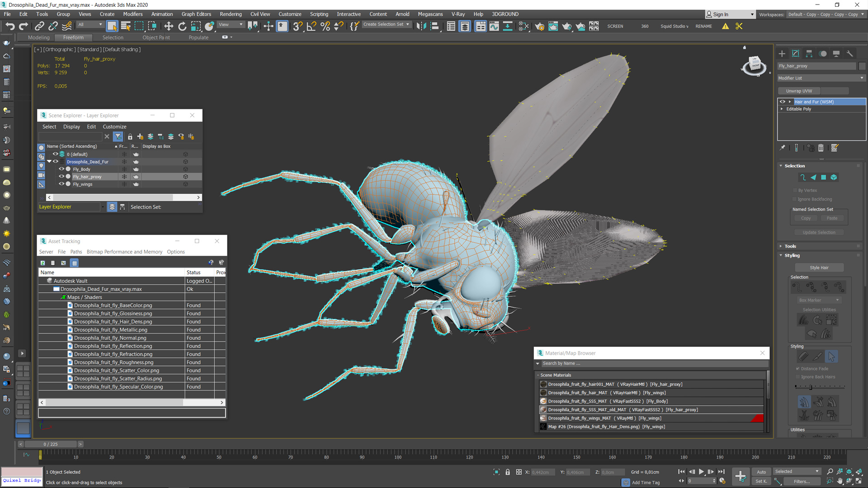The height and width of the screenshot is (488, 868).
Task: Open the Rendering menu
Action: coord(231,14)
